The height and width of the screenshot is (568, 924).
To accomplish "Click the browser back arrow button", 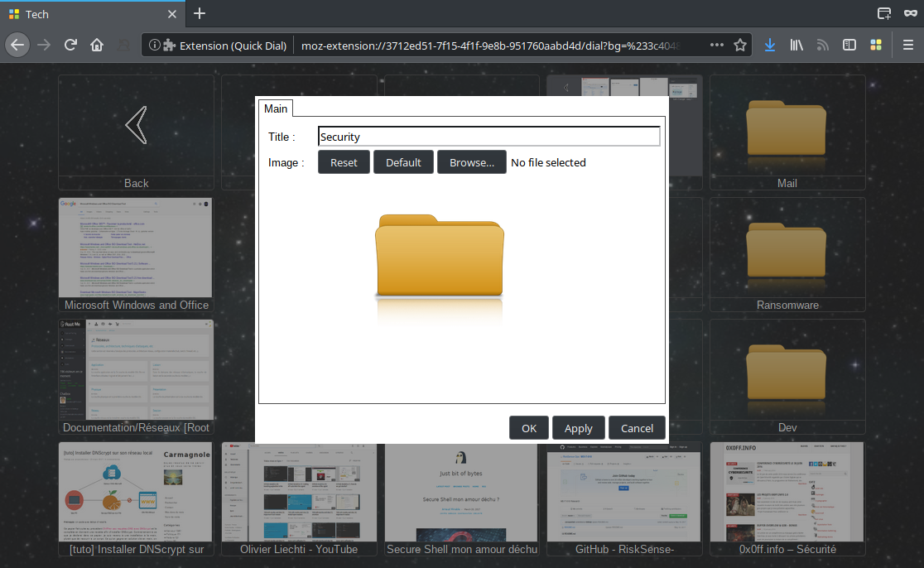I will click(18, 45).
